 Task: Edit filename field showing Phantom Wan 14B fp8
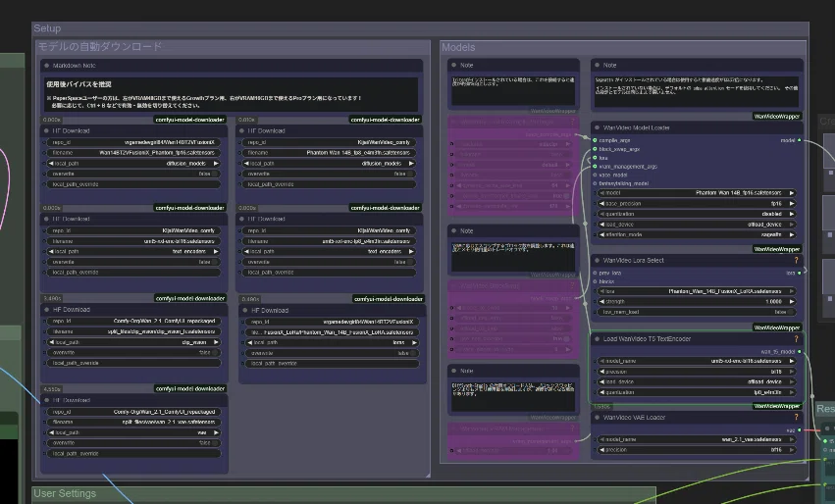tap(329, 153)
